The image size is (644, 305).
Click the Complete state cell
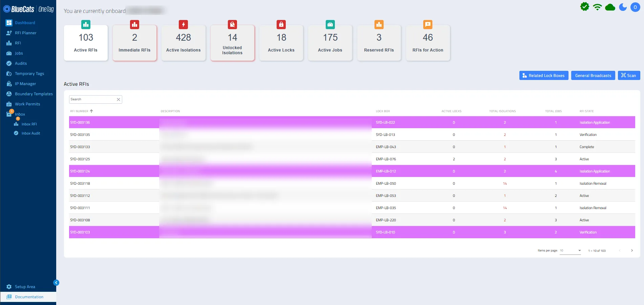point(587,147)
